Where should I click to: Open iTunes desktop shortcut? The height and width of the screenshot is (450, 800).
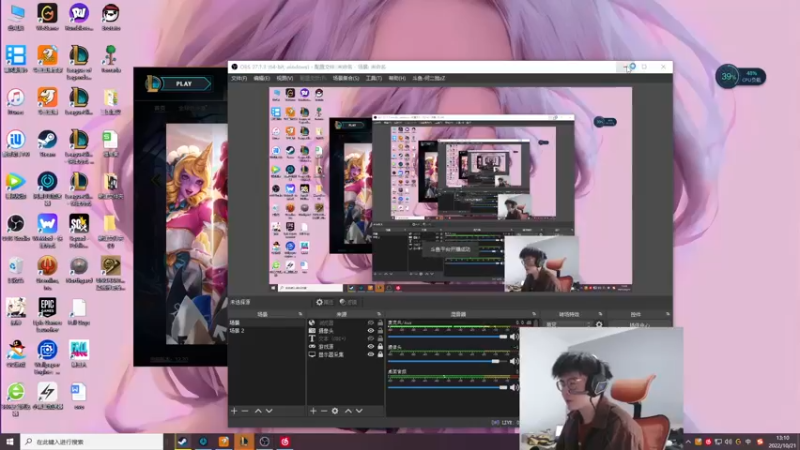[x=16, y=102]
